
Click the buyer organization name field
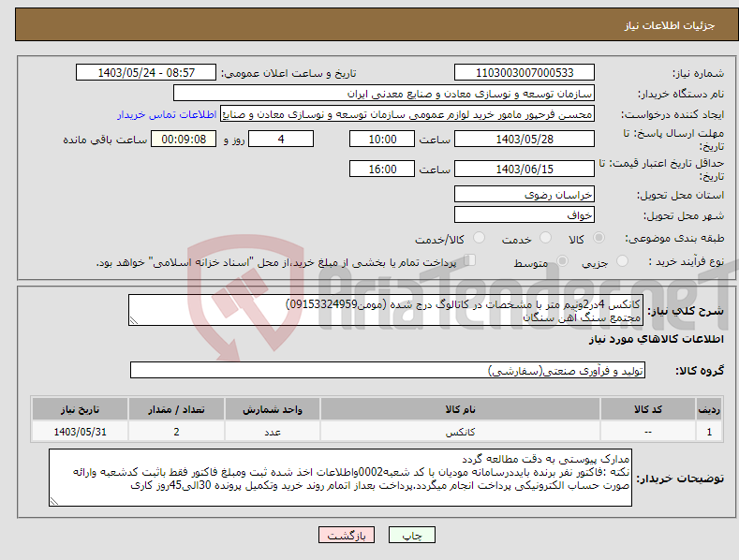pyautogui.click(x=384, y=94)
